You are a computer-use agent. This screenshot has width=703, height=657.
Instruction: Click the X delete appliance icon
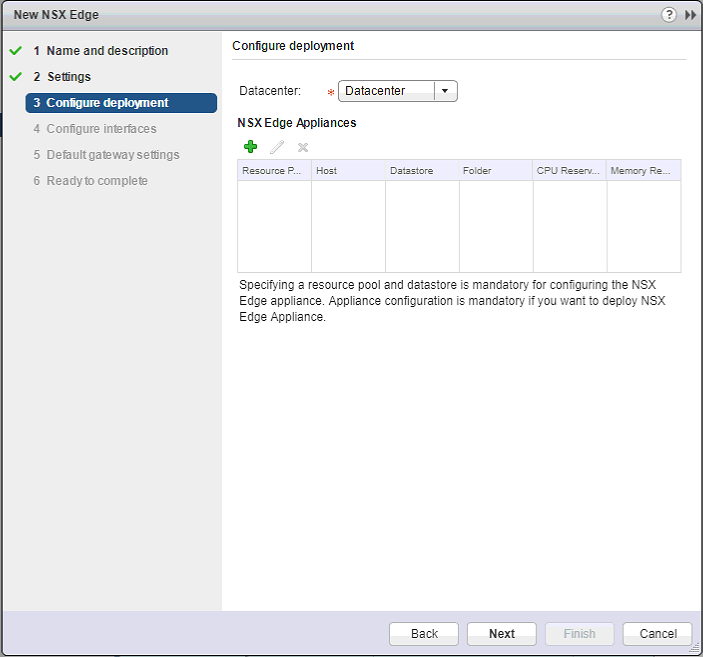pyautogui.click(x=303, y=147)
